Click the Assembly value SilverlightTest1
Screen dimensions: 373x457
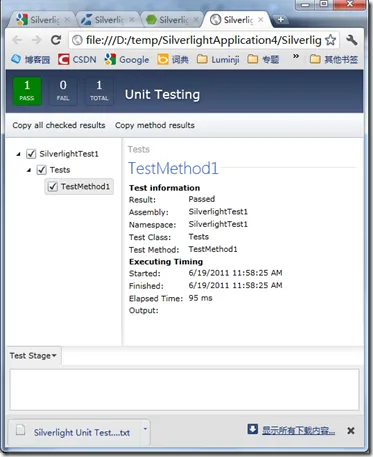click(218, 212)
